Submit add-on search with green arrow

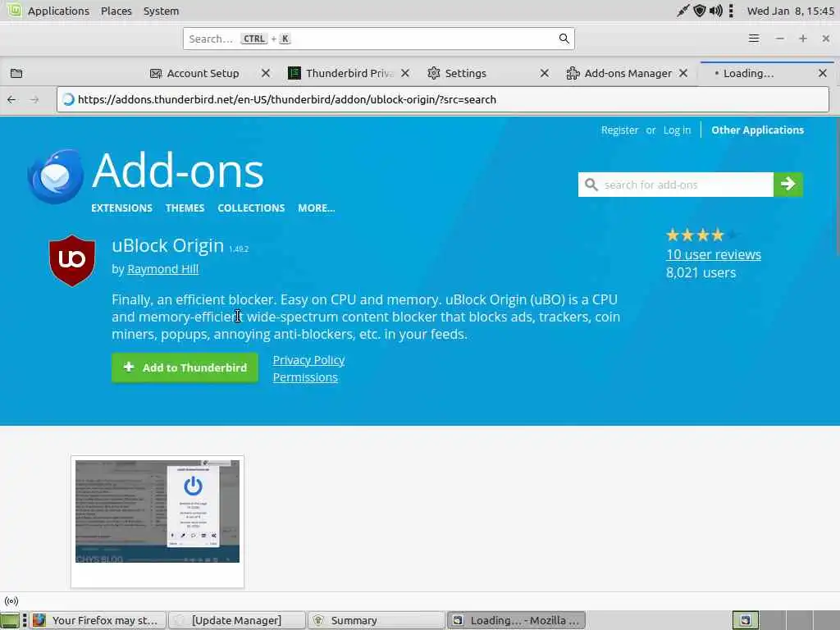[788, 185]
